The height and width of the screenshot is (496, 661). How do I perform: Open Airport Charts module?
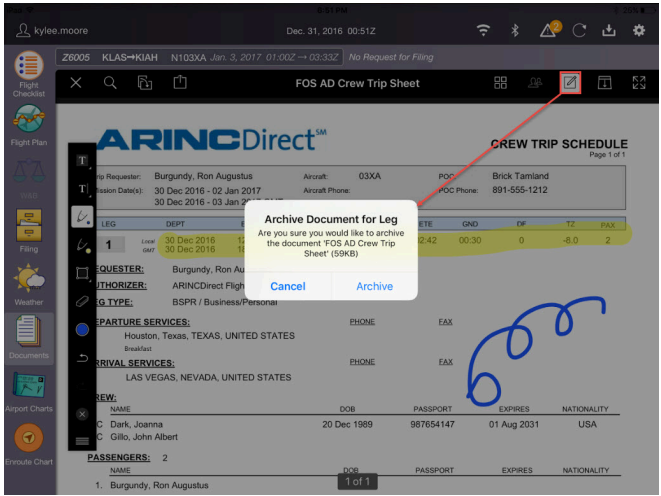click(29, 392)
